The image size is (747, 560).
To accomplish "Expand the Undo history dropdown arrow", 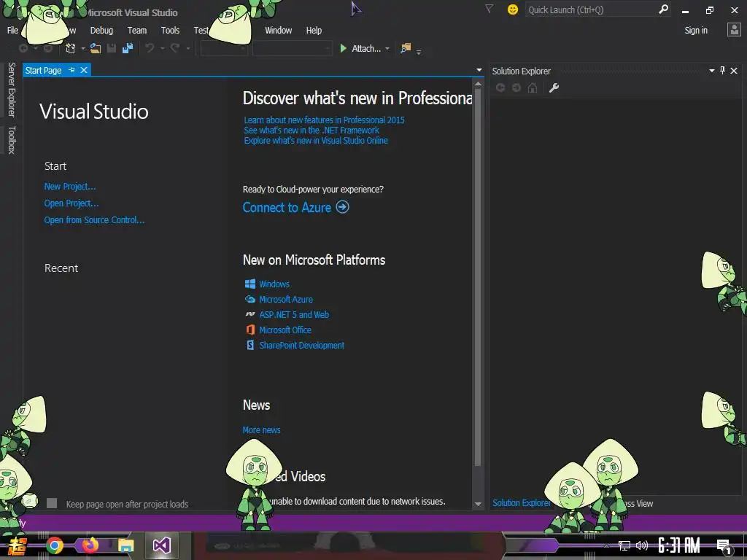I will [162, 48].
